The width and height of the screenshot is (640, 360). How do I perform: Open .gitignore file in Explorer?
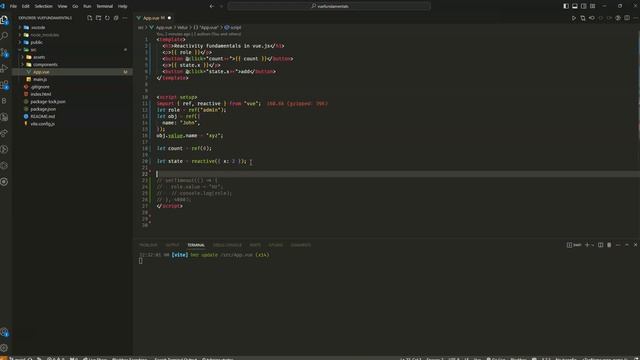click(40, 87)
